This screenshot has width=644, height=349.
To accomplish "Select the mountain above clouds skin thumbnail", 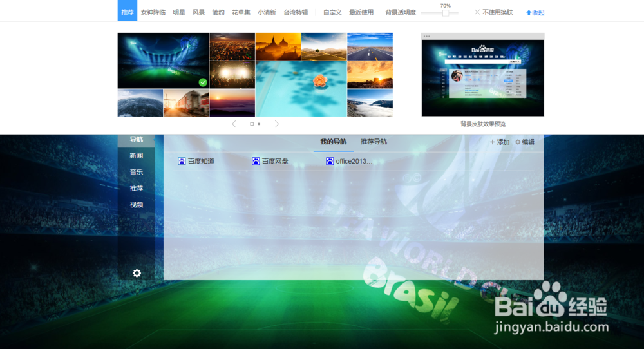I will [x=370, y=102].
